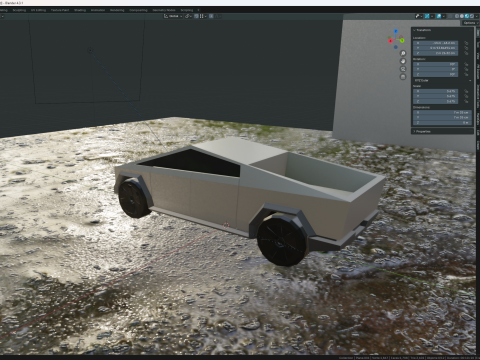480x360 pixels.
Task: Switch to the UV Editing workspace tab
Action: (x=38, y=10)
